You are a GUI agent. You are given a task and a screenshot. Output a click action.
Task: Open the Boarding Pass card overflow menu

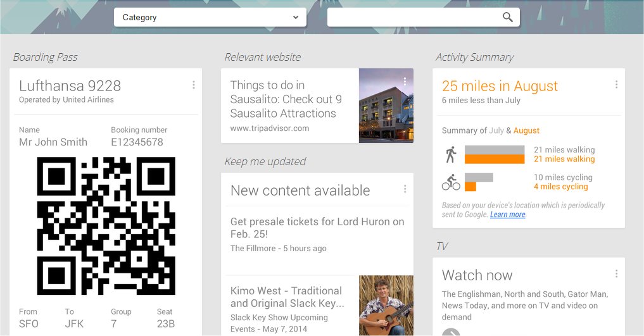(193, 85)
